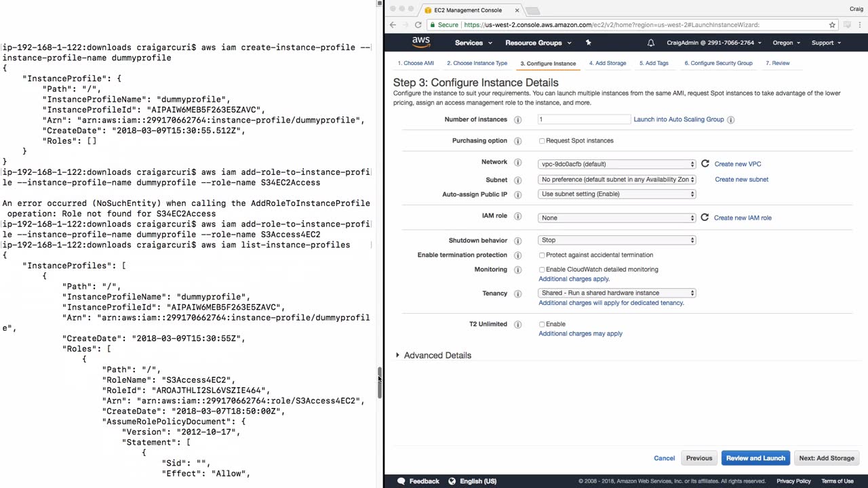This screenshot has height=488, width=868.
Task: Click the globe icon beside English (US)
Action: (451, 481)
